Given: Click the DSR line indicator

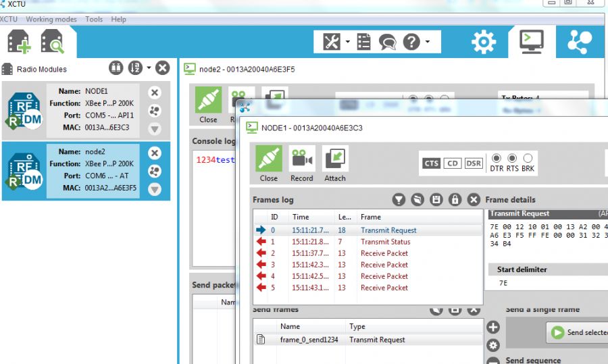Looking at the screenshot, I should 474,163.
